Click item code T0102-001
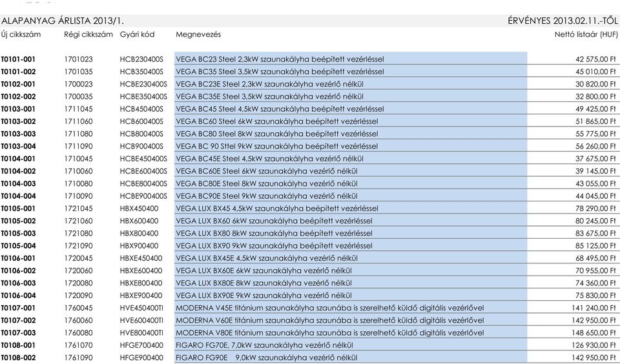 tap(18, 84)
